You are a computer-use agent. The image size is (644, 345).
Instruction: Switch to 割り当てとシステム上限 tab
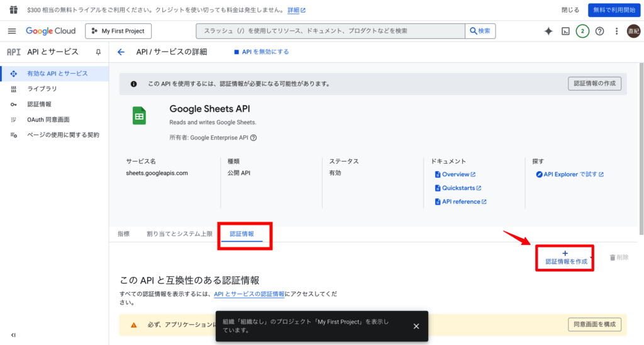pyautogui.click(x=179, y=234)
